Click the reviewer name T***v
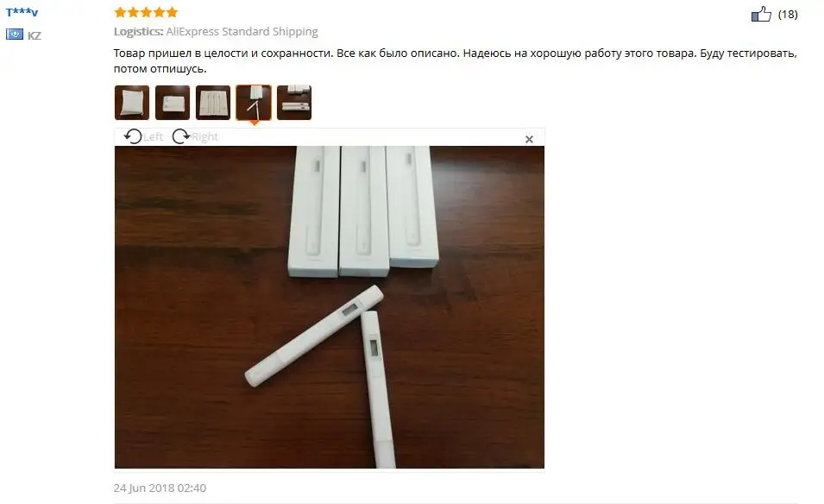The width and height of the screenshot is (824, 504). [x=22, y=12]
